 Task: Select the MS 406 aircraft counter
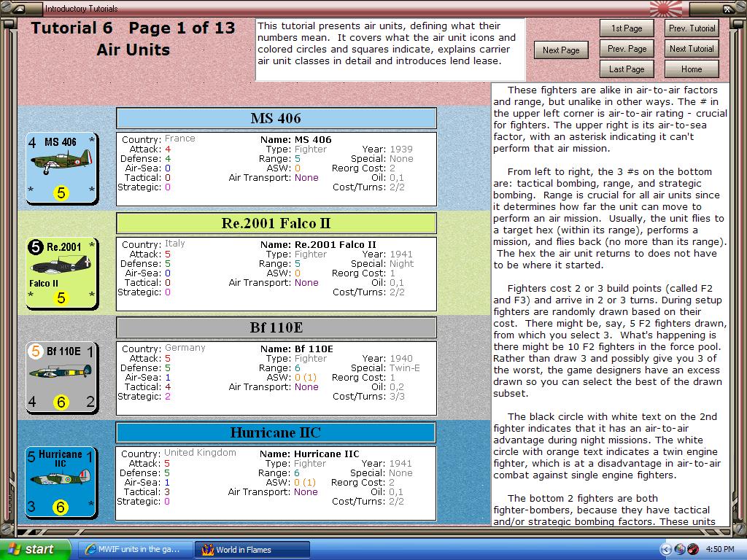[x=62, y=168]
